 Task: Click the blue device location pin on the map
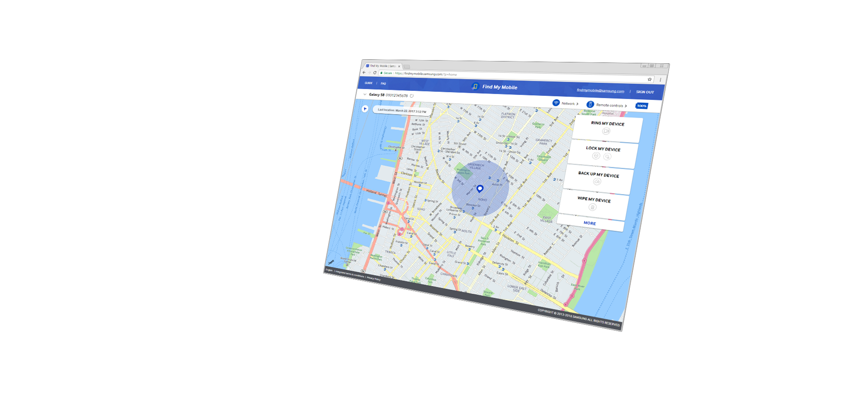pos(480,189)
